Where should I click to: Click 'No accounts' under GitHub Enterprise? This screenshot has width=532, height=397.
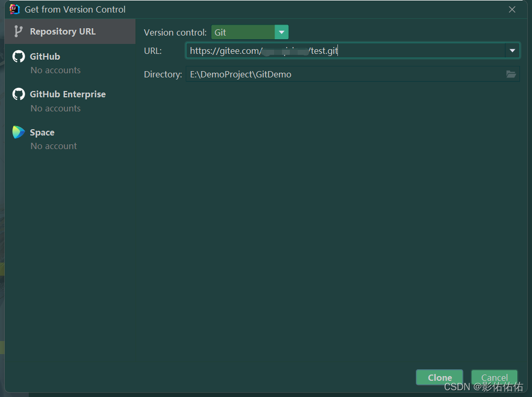click(55, 108)
